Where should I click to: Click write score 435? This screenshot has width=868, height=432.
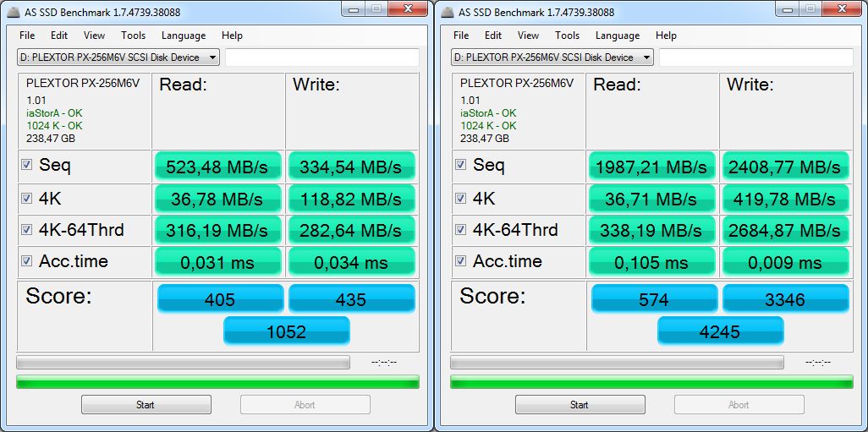pos(352,298)
